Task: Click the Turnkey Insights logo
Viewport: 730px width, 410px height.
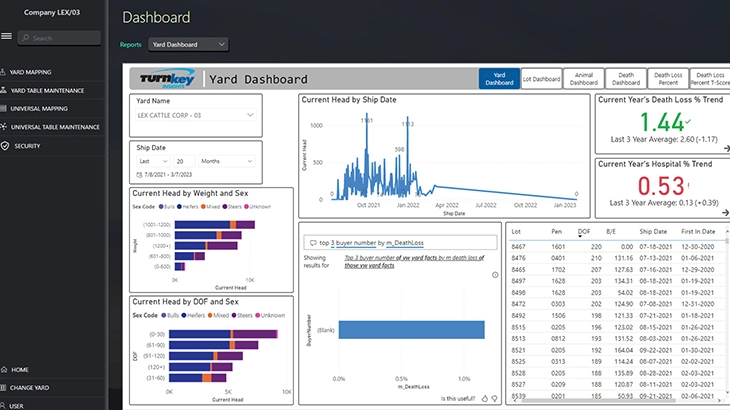Action: (x=167, y=79)
